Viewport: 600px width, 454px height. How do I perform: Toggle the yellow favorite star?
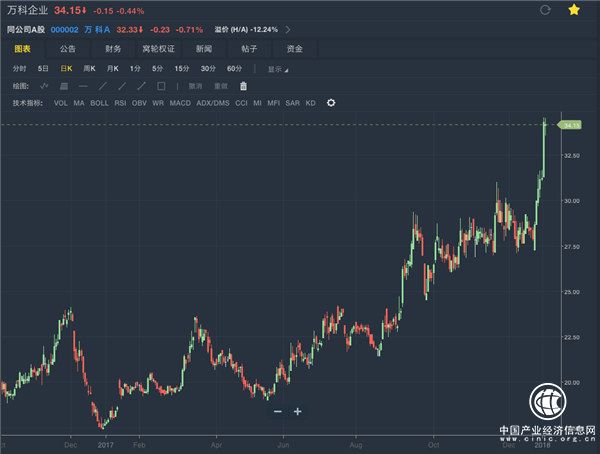[572, 10]
